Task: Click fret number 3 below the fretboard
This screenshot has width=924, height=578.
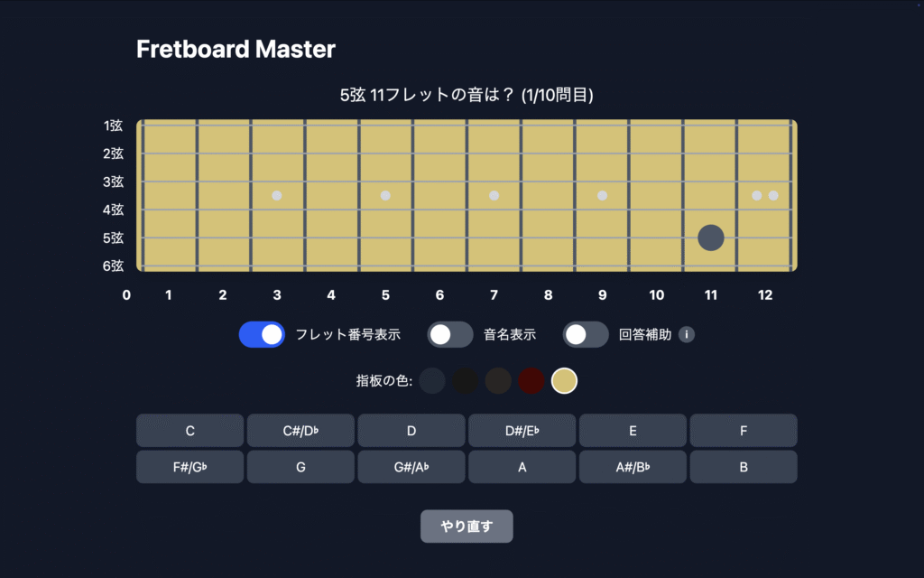Action: tap(277, 295)
